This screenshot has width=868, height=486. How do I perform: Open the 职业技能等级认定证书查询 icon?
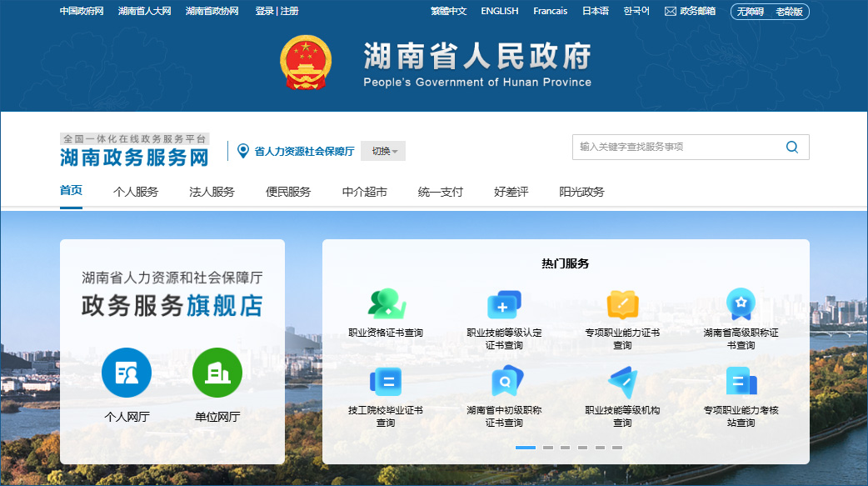pyautogui.click(x=504, y=304)
